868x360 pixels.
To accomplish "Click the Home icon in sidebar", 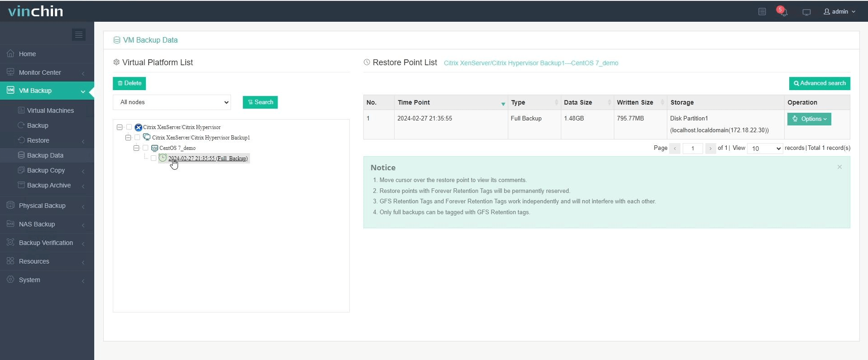I will (10, 53).
